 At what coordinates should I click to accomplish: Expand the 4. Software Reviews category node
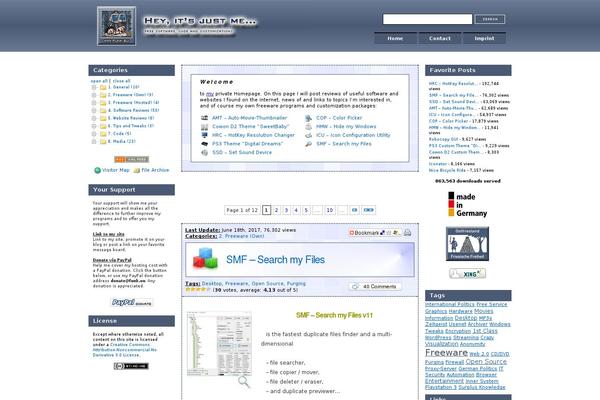click(94, 111)
